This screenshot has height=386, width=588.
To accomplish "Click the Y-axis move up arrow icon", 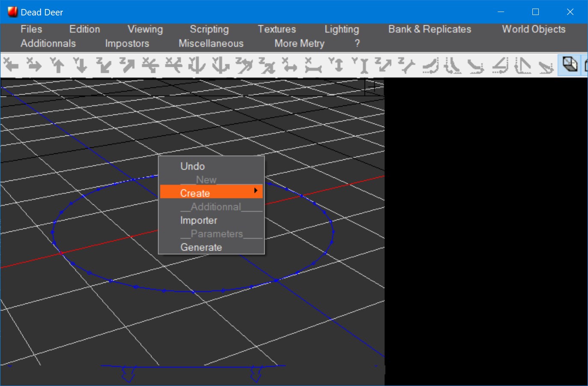I will click(57, 65).
